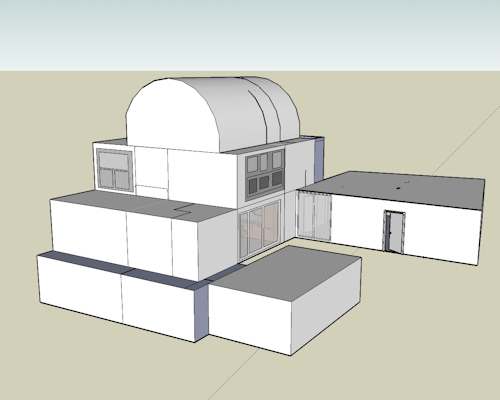Click the blue vertical face at the lower block's corner
500x400 pixels.
(202, 312)
